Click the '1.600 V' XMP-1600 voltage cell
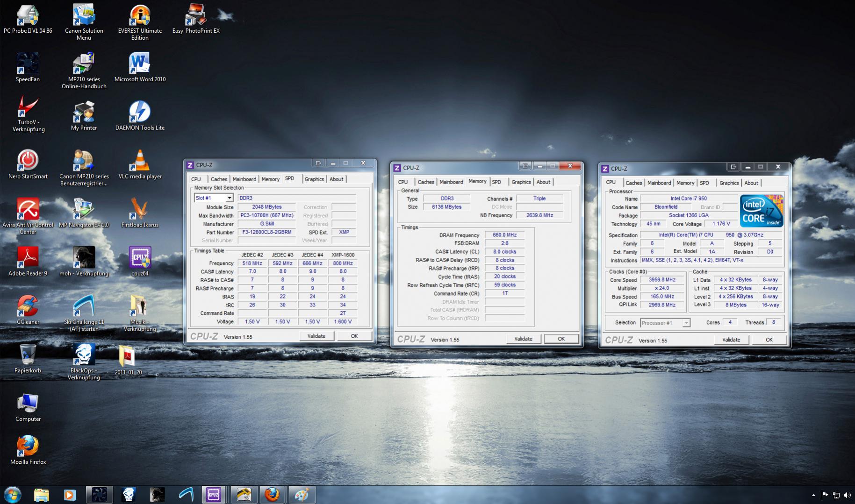 tap(343, 321)
